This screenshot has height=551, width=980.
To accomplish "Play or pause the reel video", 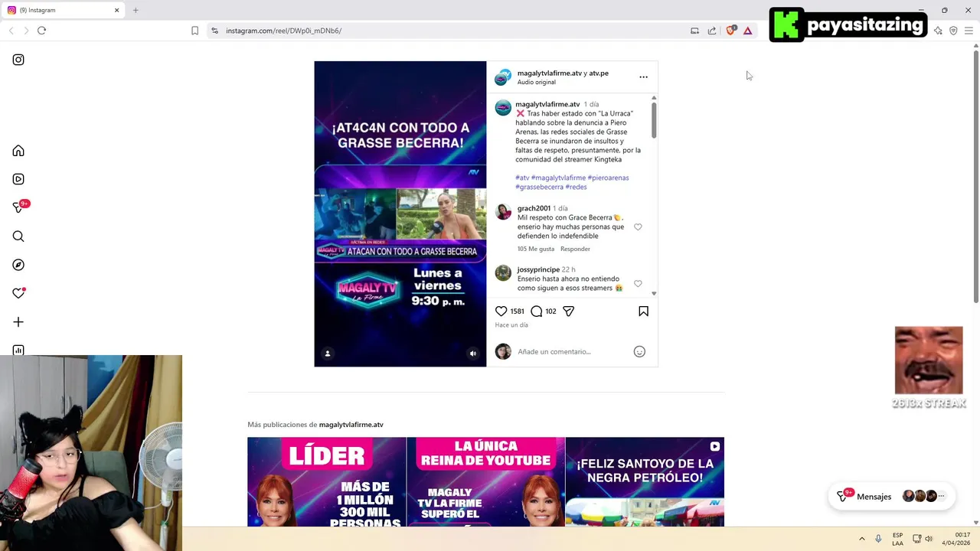I will 400,214.
